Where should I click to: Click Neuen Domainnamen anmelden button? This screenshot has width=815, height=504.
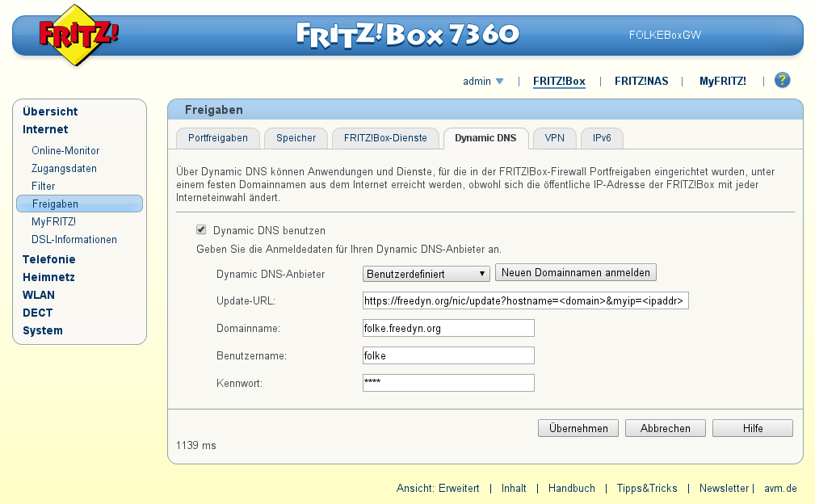tap(575, 272)
